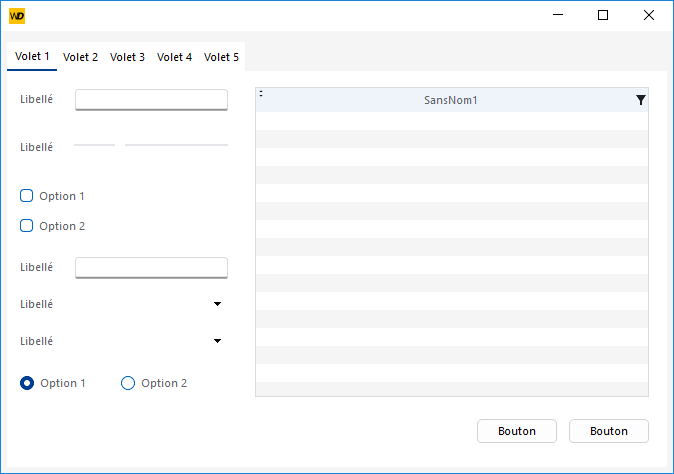674x474 pixels.
Task: Close the window with the X button
Action: [649, 15]
